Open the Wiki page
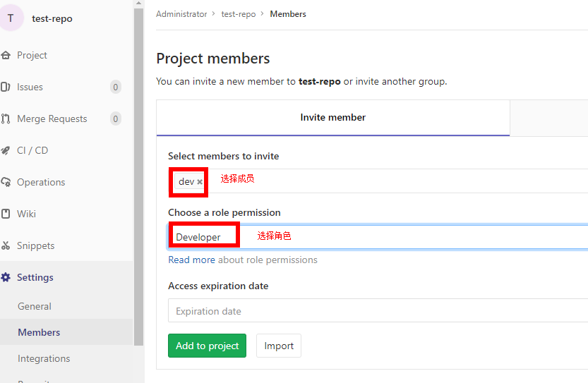This screenshot has width=588, height=383. click(x=27, y=214)
